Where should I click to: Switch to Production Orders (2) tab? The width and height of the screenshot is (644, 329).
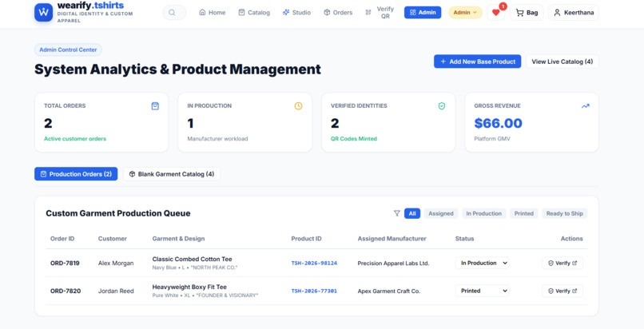point(76,174)
